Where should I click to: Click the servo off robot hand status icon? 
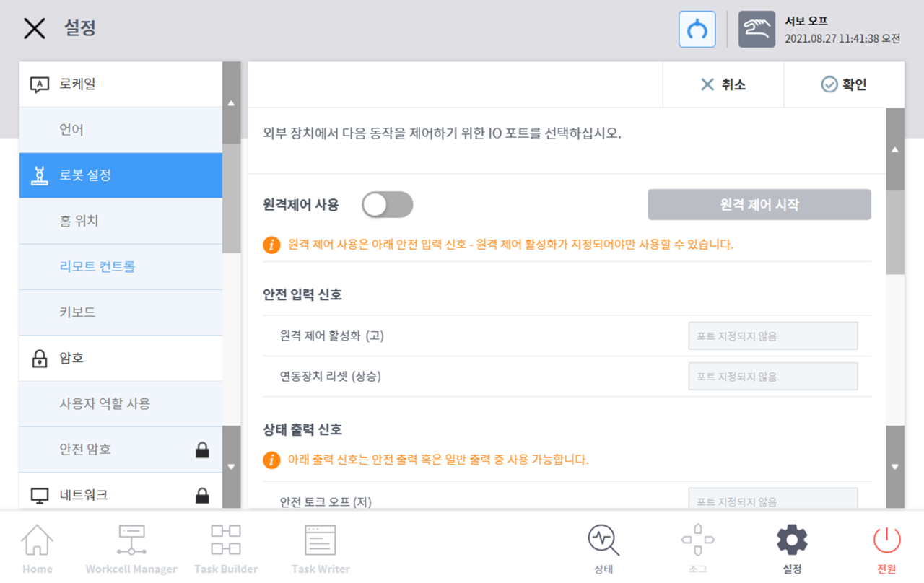tap(756, 30)
